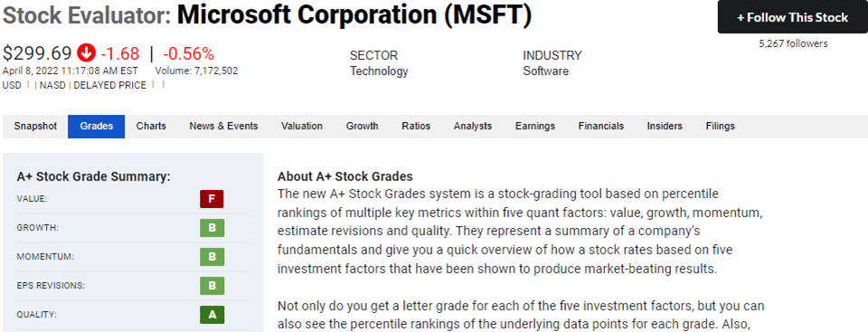Open the Earnings tab
This screenshot has height=332, width=868.
click(x=534, y=127)
